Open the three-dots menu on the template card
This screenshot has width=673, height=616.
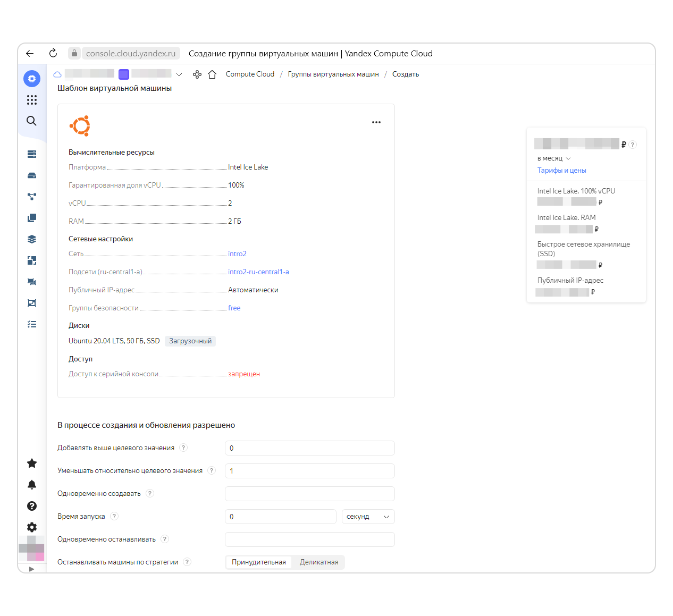point(376,122)
